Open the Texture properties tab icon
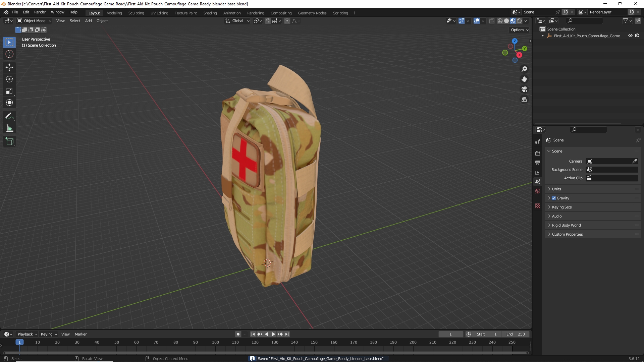This screenshot has height=362, width=644. coord(538,206)
